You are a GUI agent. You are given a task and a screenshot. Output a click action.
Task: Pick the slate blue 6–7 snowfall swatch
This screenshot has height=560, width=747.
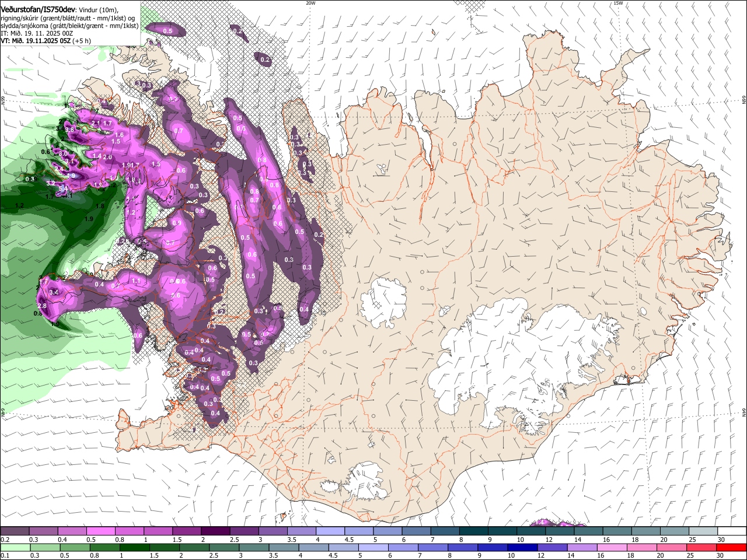[x=416, y=531]
